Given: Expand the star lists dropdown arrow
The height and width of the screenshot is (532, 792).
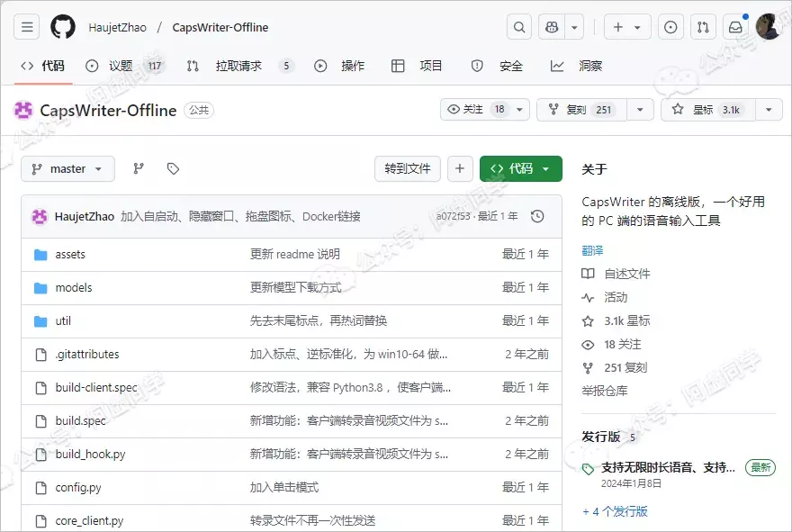Looking at the screenshot, I should tap(769, 110).
